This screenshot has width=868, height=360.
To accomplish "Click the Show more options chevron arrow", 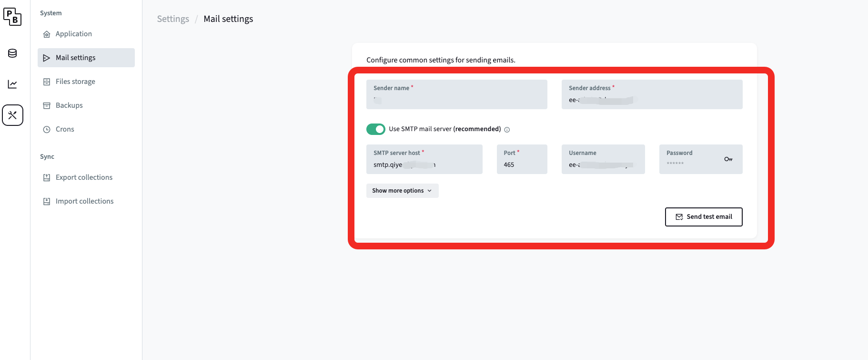I will [x=430, y=191].
